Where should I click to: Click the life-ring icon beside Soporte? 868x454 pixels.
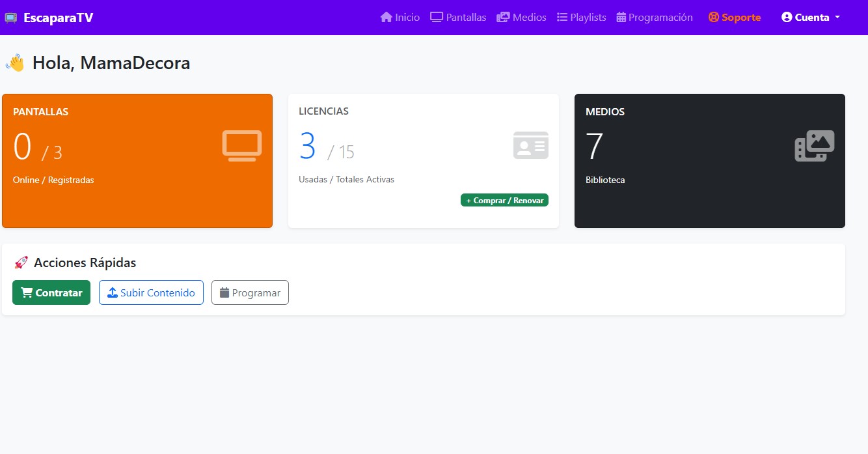click(x=714, y=18)
